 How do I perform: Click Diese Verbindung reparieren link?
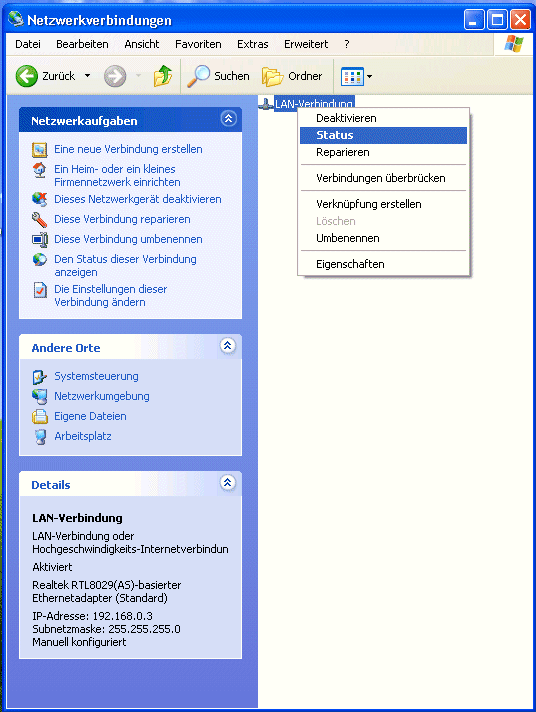(x=122, y=219)
